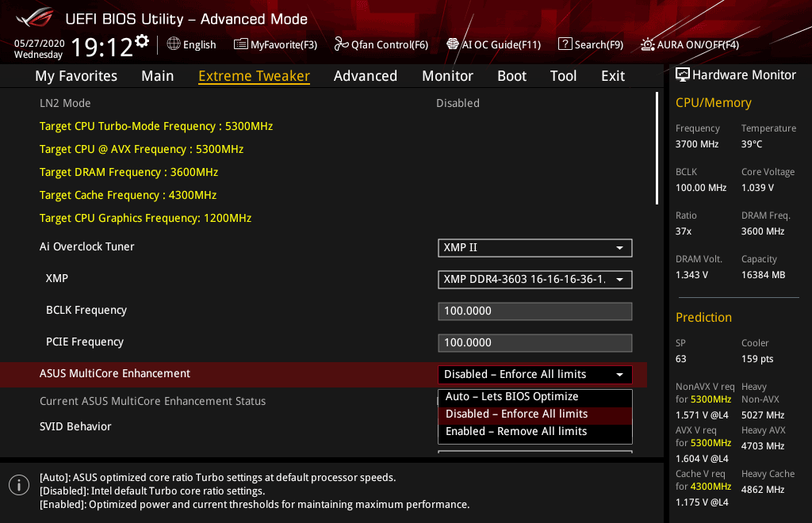Toggle AURA ON/OFF(F4) lighting icon

(x=648, y=44)
